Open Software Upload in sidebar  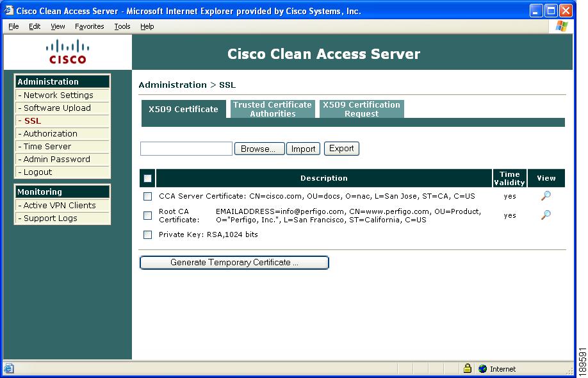coord(62,108)
